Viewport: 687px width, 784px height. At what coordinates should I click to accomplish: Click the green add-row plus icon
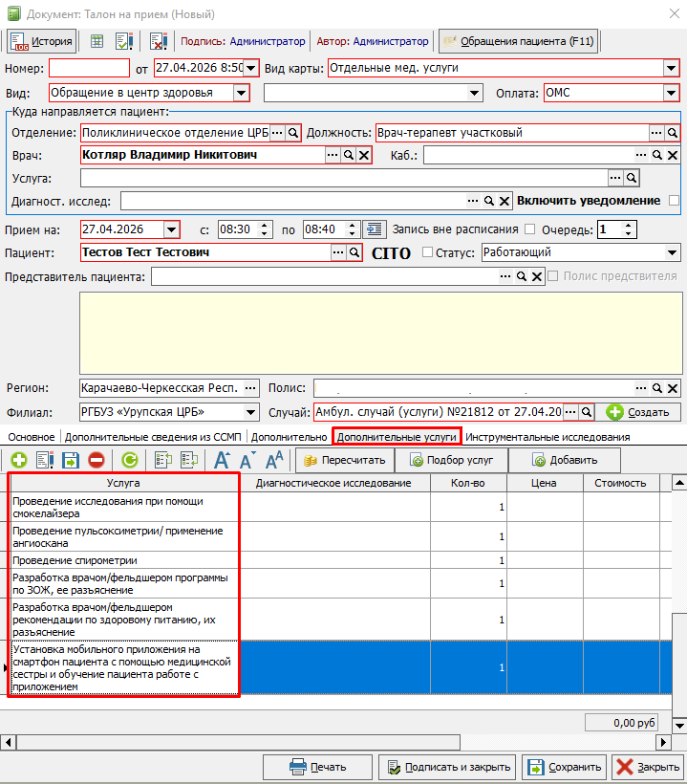click(x=18, y=460)
